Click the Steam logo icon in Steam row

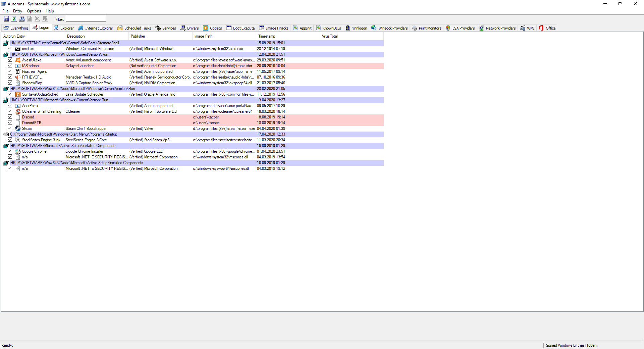[x=18, y=129]
